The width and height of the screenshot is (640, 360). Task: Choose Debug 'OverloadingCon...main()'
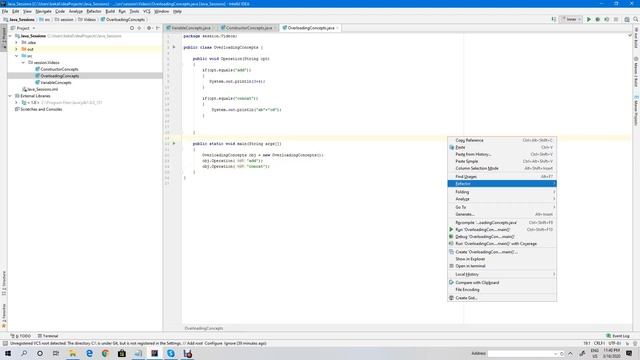[x=502, y=237]
